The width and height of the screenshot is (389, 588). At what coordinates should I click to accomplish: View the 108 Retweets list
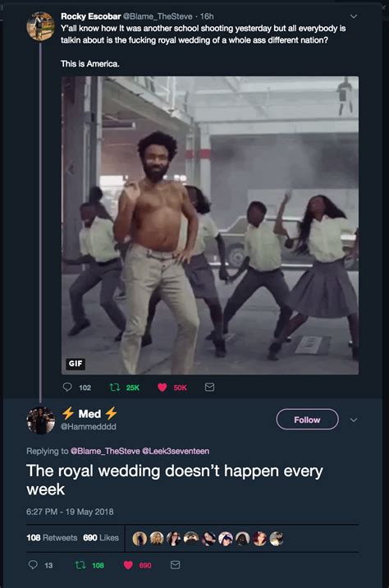coord(52,537)
